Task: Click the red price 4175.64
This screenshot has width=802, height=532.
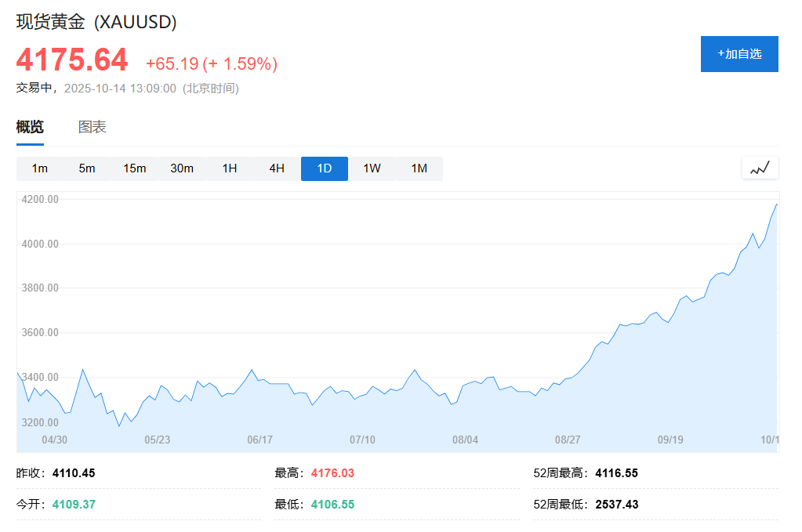Action: 71,60
